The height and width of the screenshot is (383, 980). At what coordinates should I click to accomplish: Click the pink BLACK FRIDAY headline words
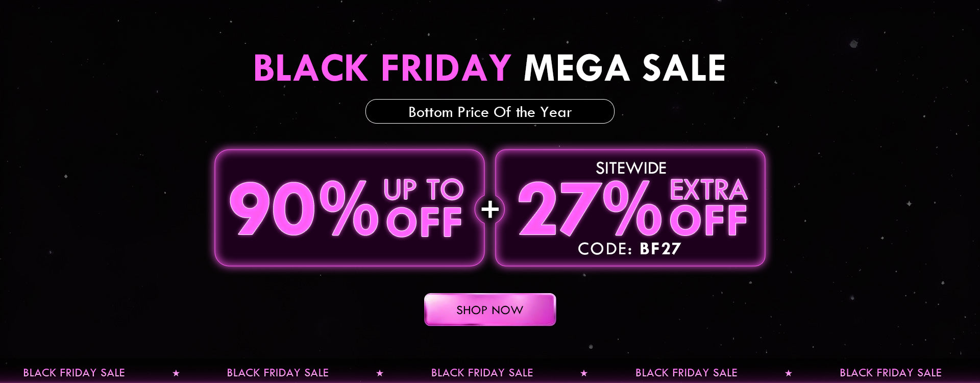[x=382, y=68]
